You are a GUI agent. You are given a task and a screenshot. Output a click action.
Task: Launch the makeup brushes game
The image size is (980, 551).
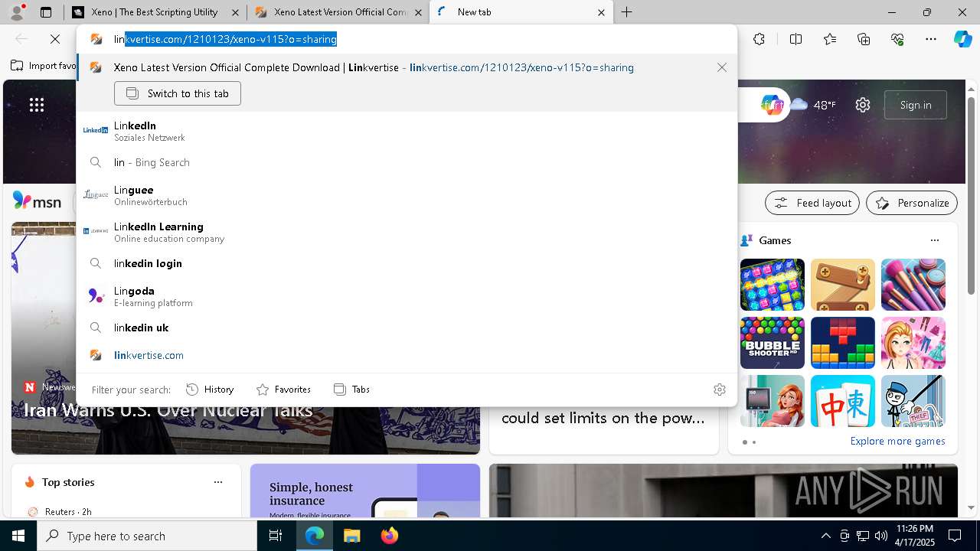pyautogui.click(x=913, y=285)
